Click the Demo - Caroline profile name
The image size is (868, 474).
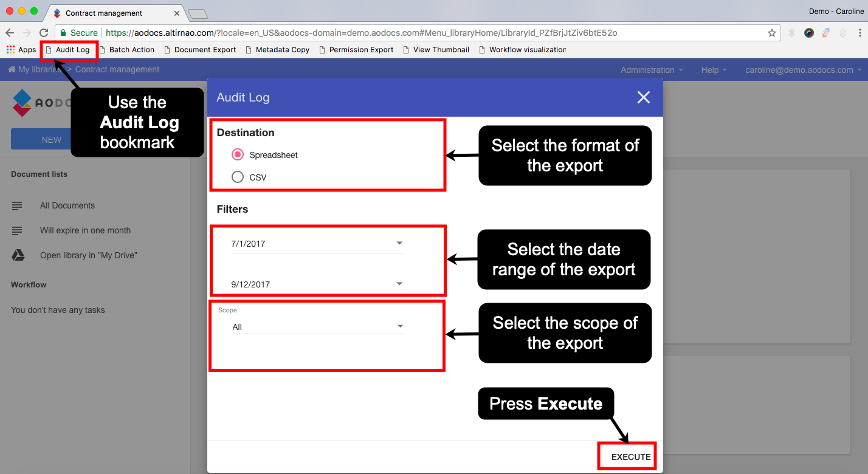click(836, 12)
